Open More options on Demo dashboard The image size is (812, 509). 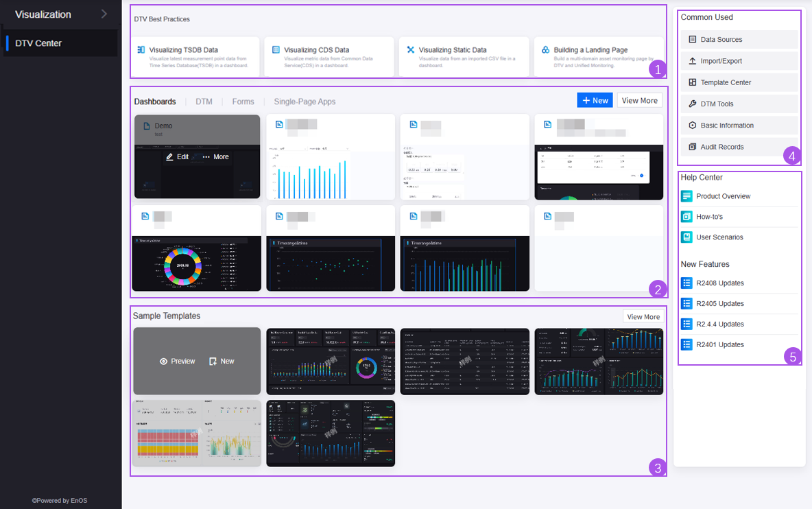click(215, 157)
